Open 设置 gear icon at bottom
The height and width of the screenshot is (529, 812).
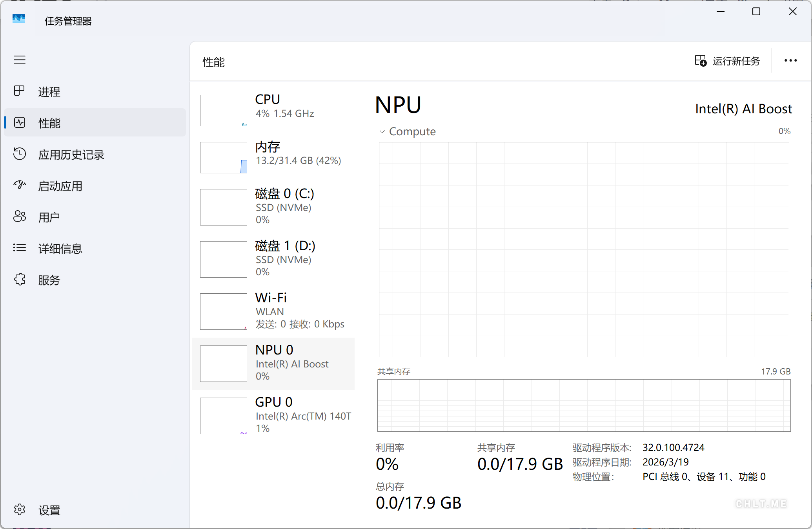pyautogui.click(x=20, y=509)
